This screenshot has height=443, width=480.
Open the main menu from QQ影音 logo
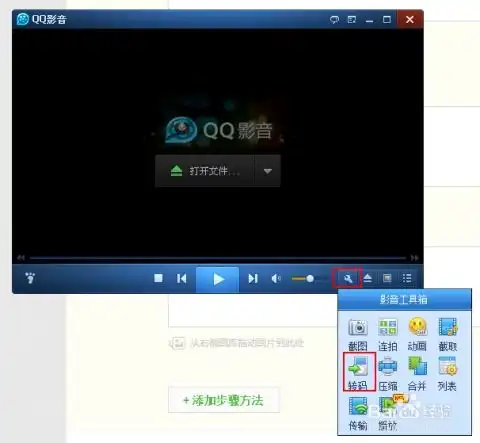pyautogui.click(x=42, y=19)
